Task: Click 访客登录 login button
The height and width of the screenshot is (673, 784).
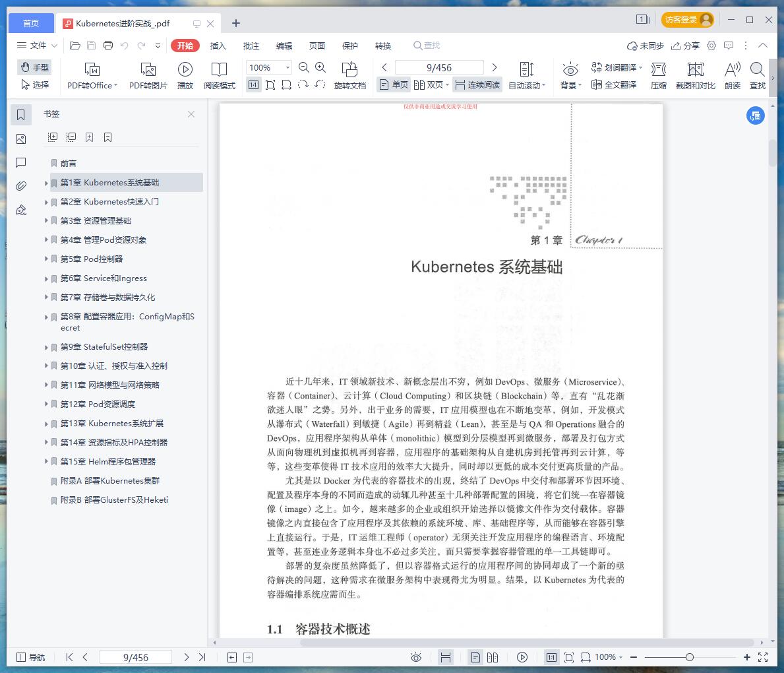Action: pos(688,20)
